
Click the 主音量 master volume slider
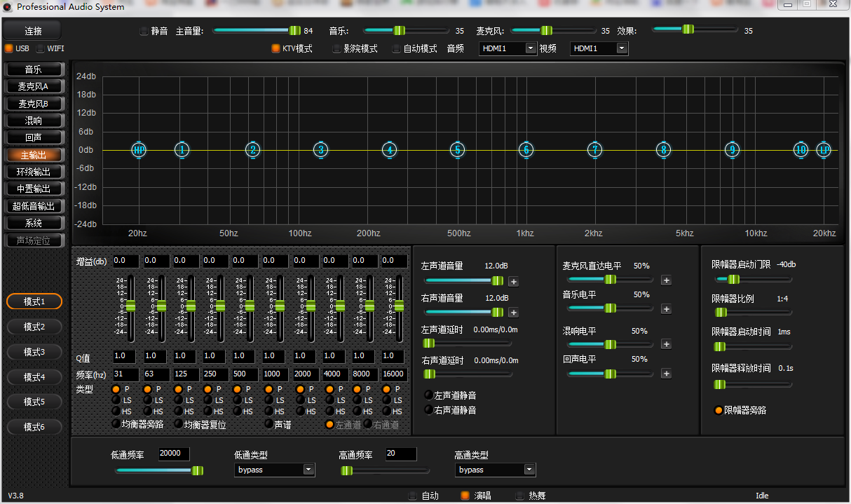(x=257, y=31)
